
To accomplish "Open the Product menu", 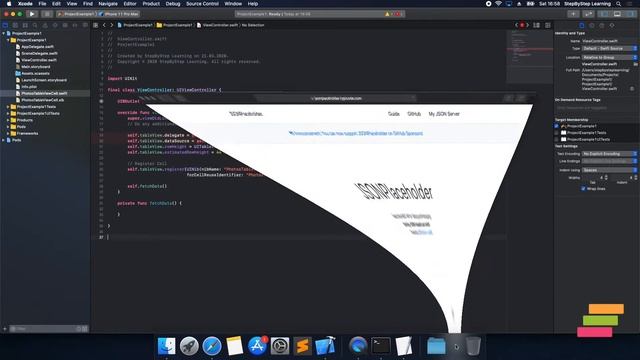I will pos(151,4).
